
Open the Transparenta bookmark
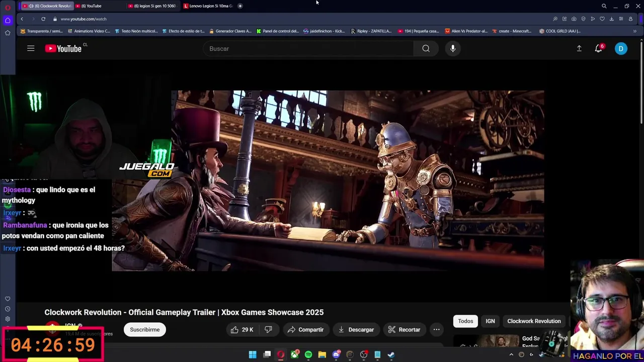click(41, 31)
